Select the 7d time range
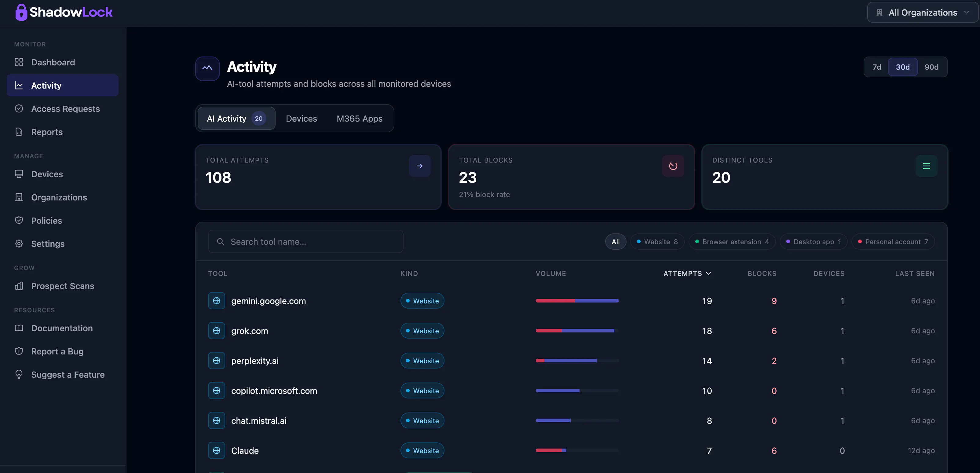 876,67
